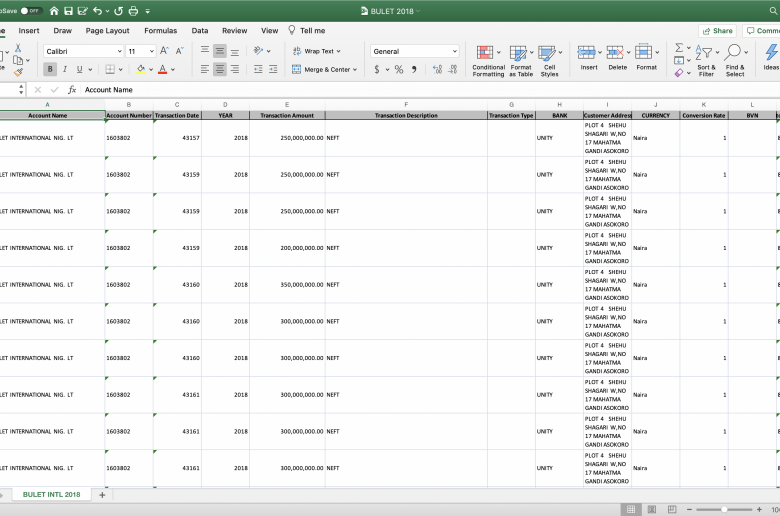Click the Tell me search box

tap(307, 30)
